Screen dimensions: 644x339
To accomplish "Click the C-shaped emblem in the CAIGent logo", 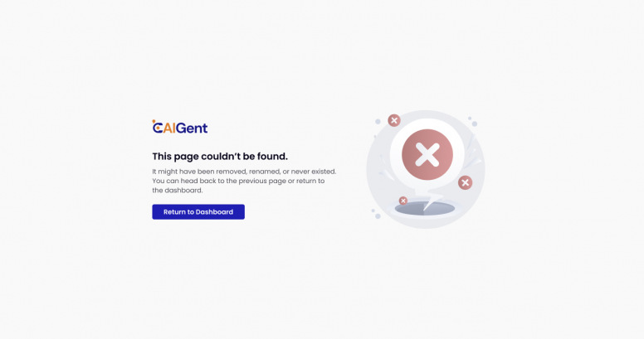I will [x=158, y=127].
